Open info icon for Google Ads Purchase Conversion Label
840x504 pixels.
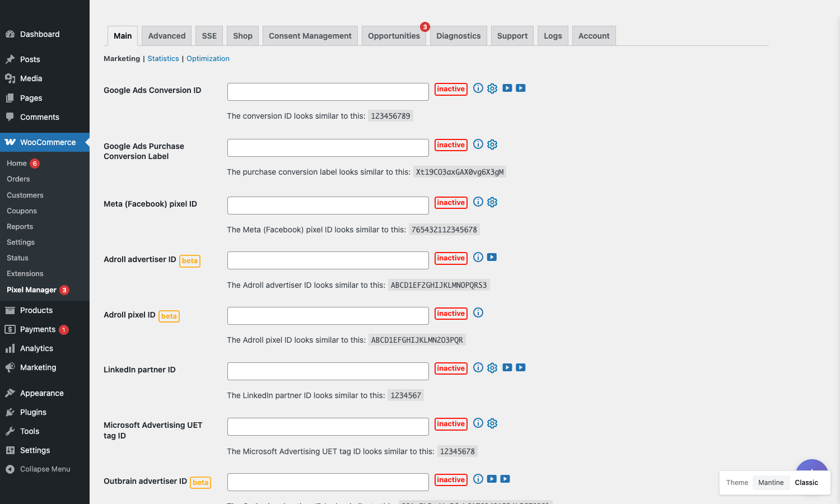478,144
